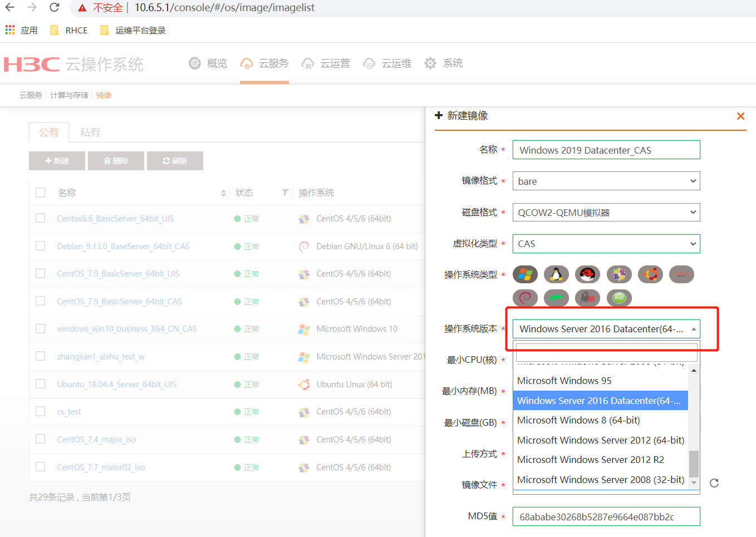Choose the AIX OS type icon
756x537 pixels.
pos(619,298)
